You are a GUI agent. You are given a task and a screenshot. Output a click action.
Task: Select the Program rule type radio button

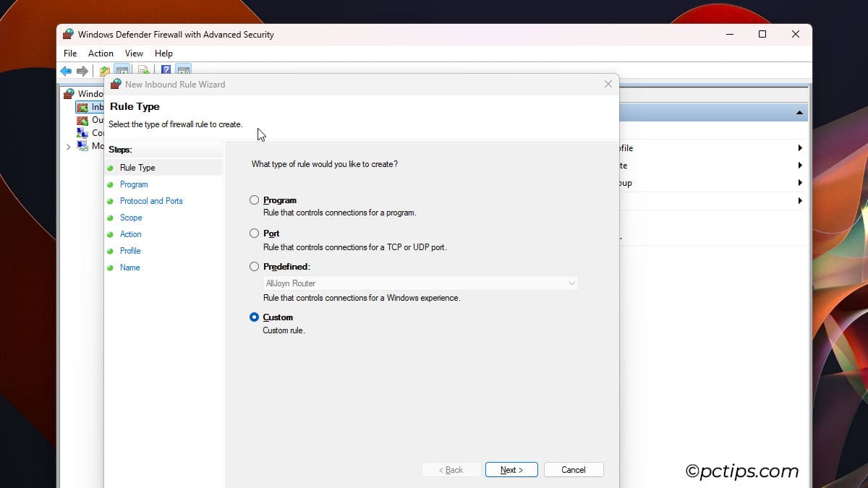(254, 200)
